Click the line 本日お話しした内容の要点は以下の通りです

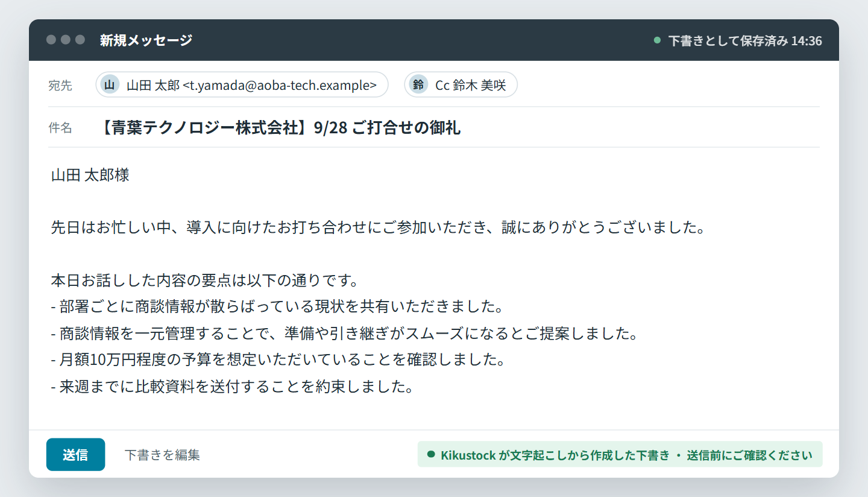[206, 281]
